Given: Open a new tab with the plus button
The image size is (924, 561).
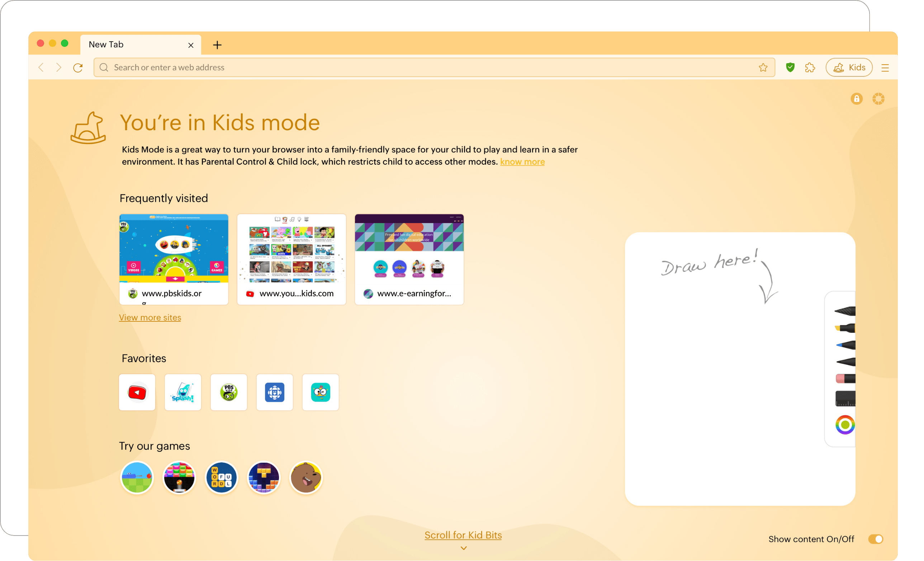Looking at the screenshot, I should click(217, 44).
